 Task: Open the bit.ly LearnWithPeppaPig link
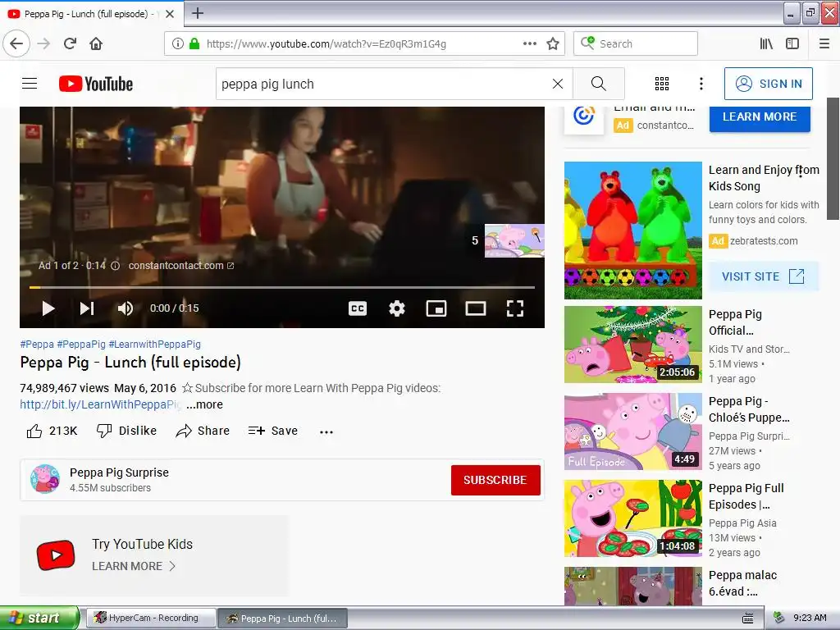click(x=100, y=404)
